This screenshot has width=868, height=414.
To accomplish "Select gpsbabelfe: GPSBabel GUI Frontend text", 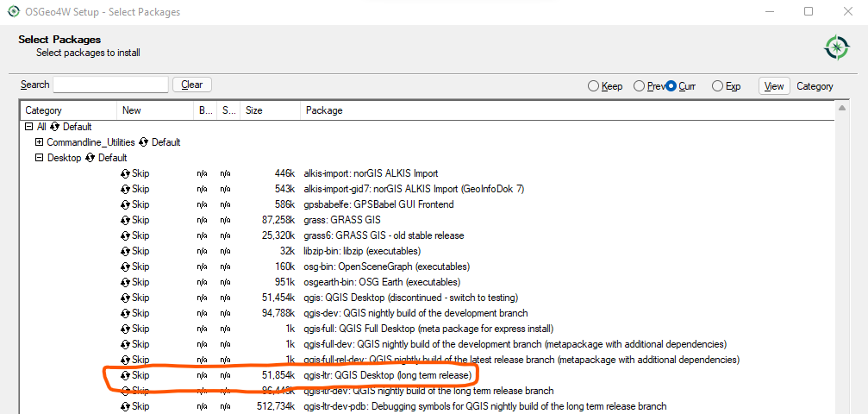I will [x=378, y=204].
